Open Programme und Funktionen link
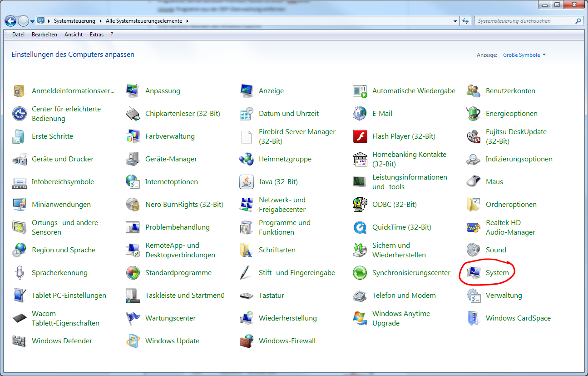 [285, 227]
